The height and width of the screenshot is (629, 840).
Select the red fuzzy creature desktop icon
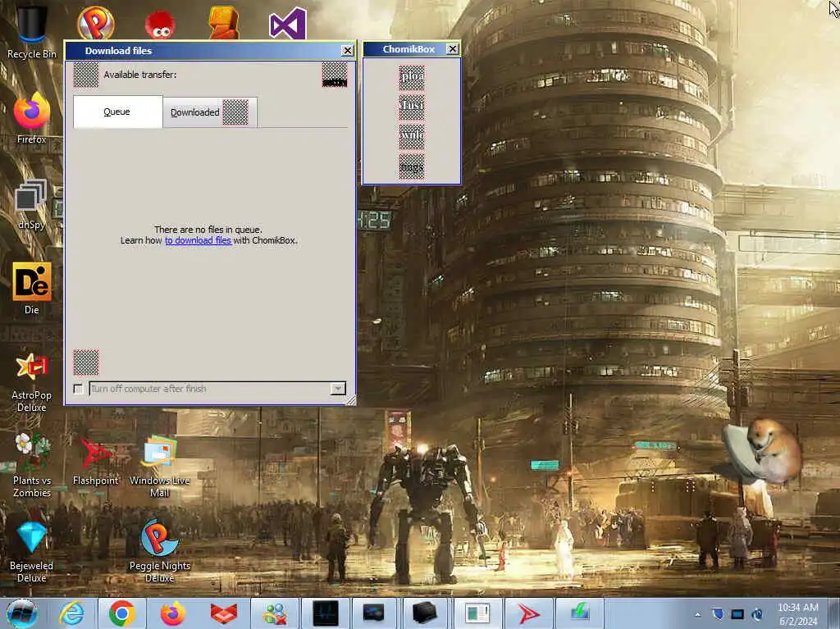pos(160,24)
